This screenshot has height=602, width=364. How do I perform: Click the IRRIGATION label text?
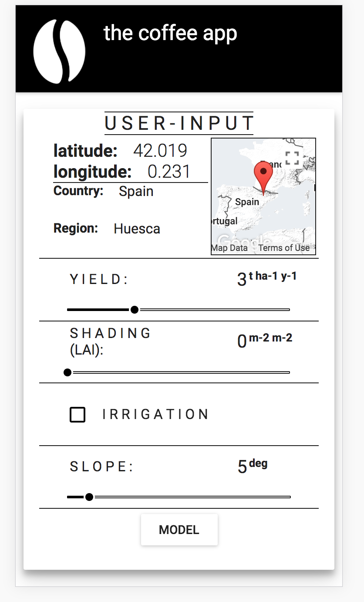(x=155, y=414)
